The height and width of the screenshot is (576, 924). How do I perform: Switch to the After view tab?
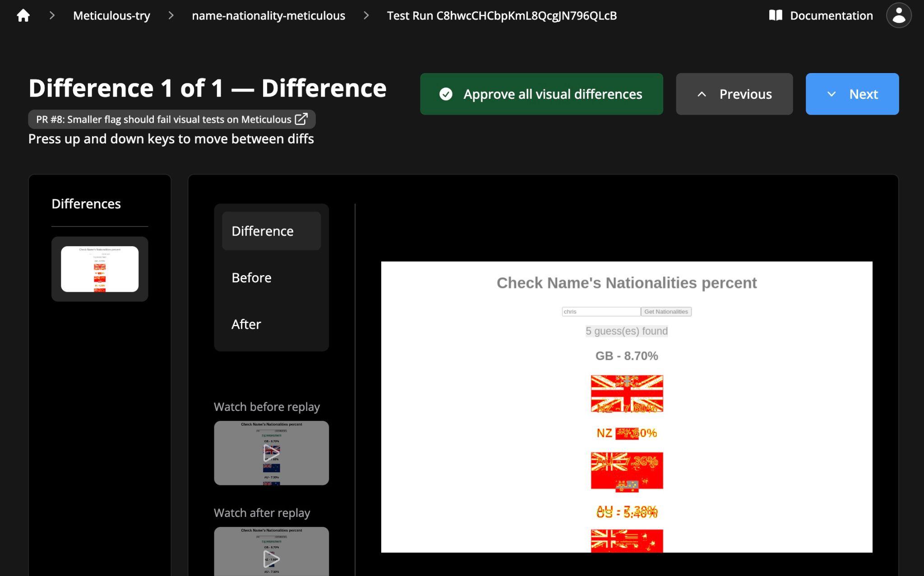pyautogui.click(x=246, y=324)
